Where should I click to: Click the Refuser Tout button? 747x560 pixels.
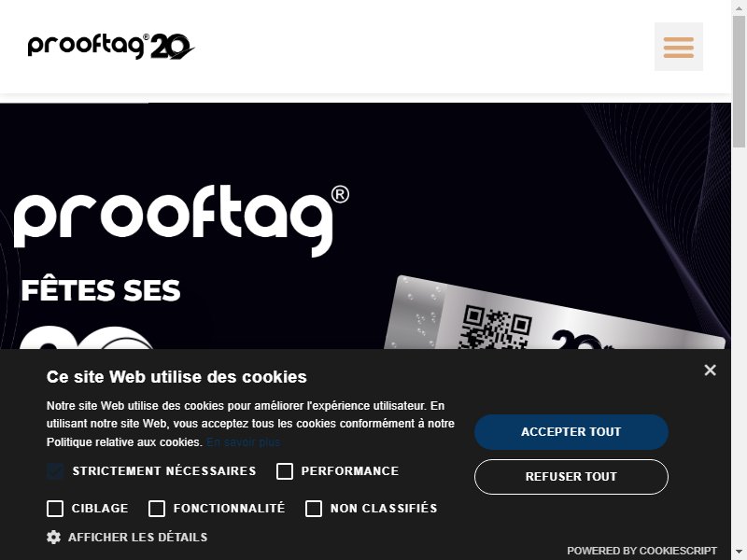click(x=571, y=477)
